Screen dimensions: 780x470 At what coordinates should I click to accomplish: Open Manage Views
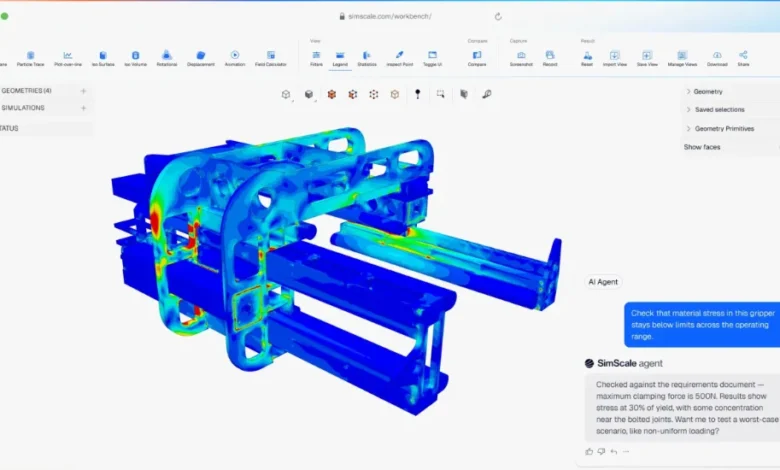682,58
